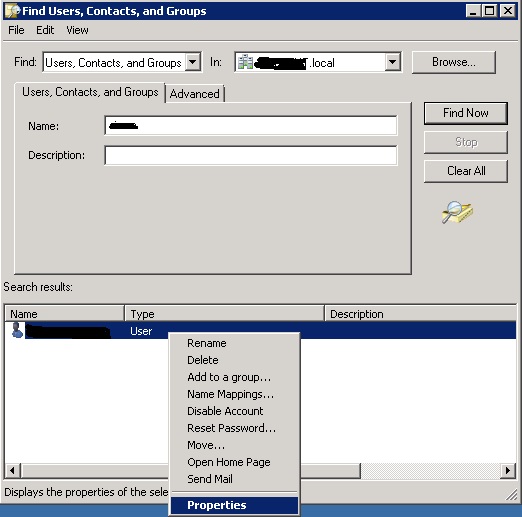
Task: Select Name Mappings... menu entry
Action: pyautogui.click(x=234, y=394)
